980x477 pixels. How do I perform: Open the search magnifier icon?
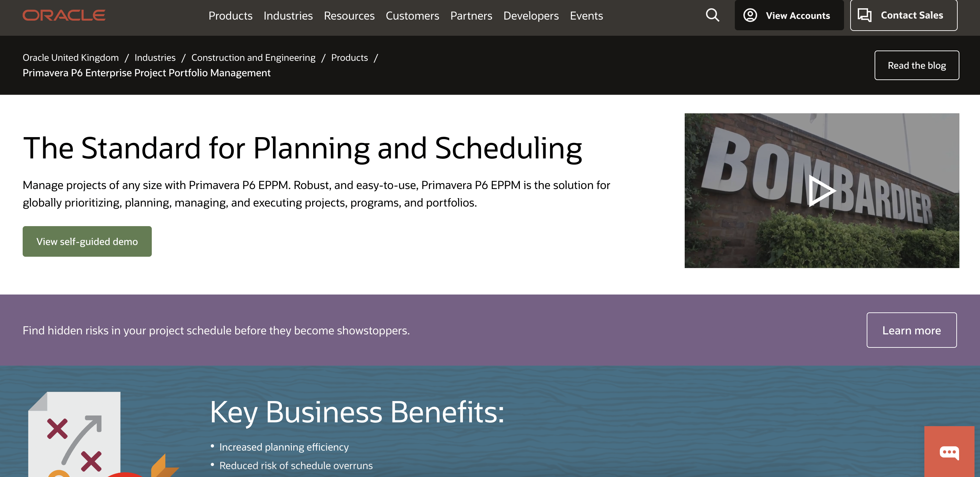tap(712, 15)
